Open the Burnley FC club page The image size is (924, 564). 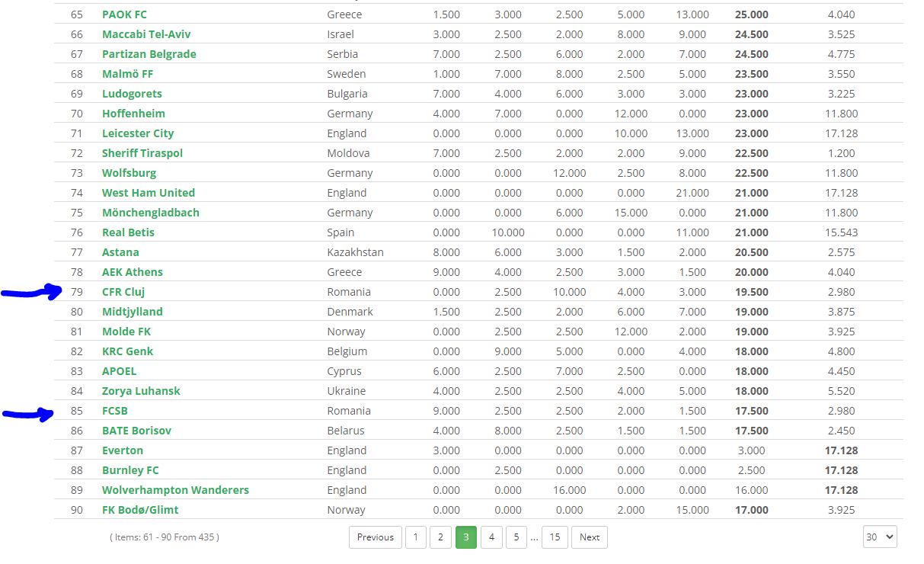pyautogui.click(x=130, y=470)
